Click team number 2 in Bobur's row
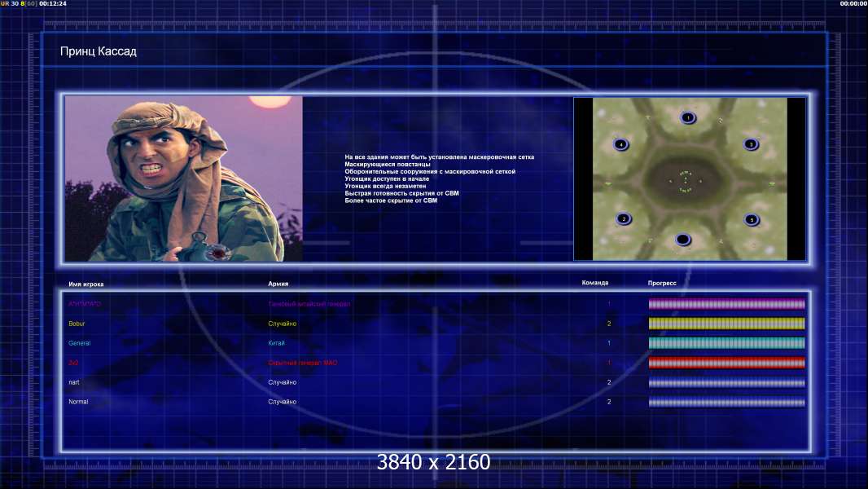Image resolution: width=868 pixels, height=489 pixels. (609, 324)
